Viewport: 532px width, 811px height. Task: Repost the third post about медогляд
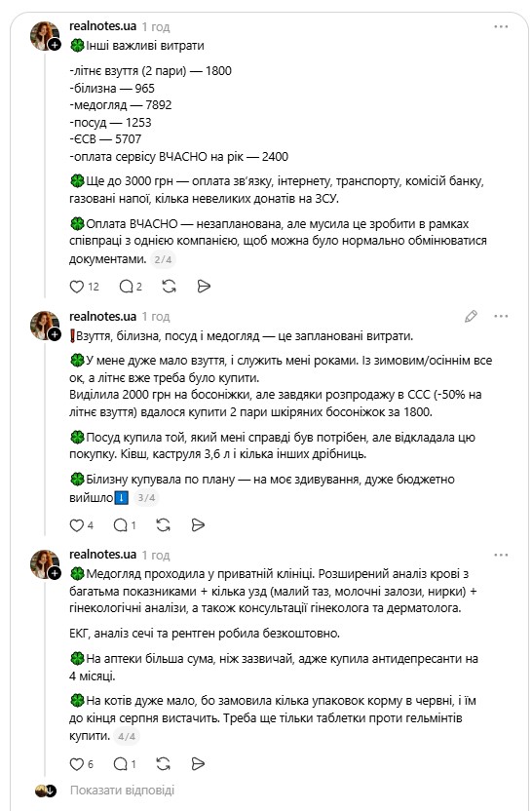coord(164,764)
